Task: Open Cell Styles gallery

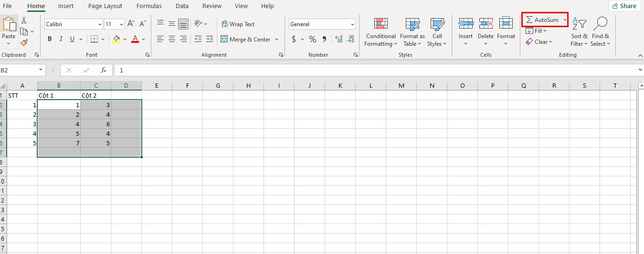Action: pyautogui.click(x=437, y=32)
